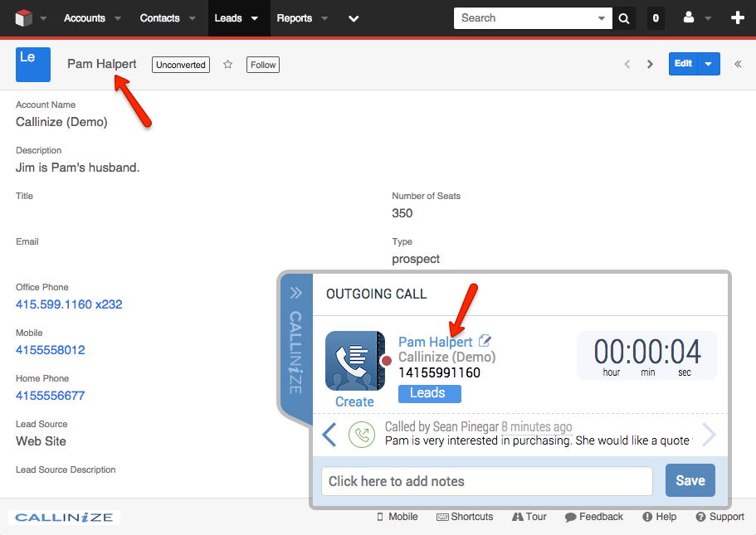Click the red recording indicator dot
Screen dimensions: 756x535
click(386, 361)
